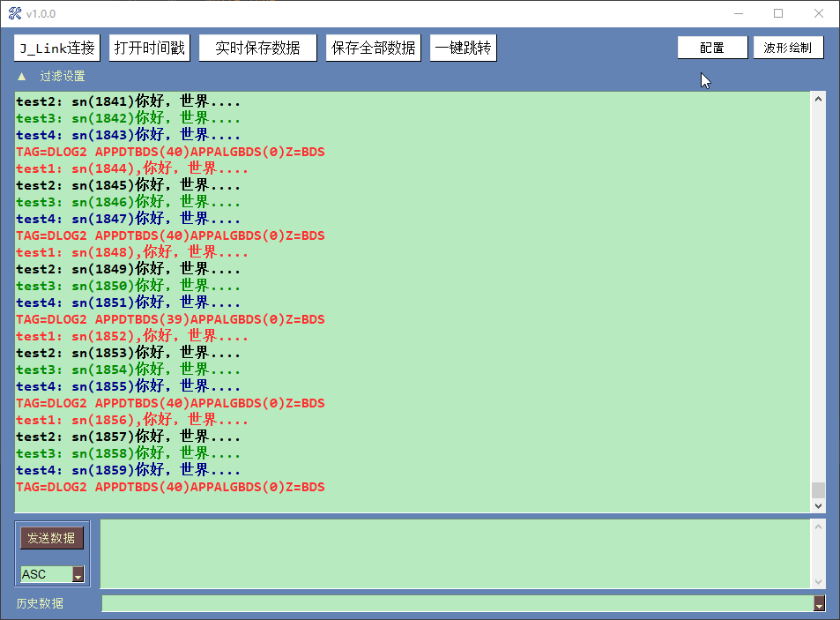Open the 历史数据 history dropdown arrow
Viewport: 840px width, 620px height.
[x=819, y=603]
